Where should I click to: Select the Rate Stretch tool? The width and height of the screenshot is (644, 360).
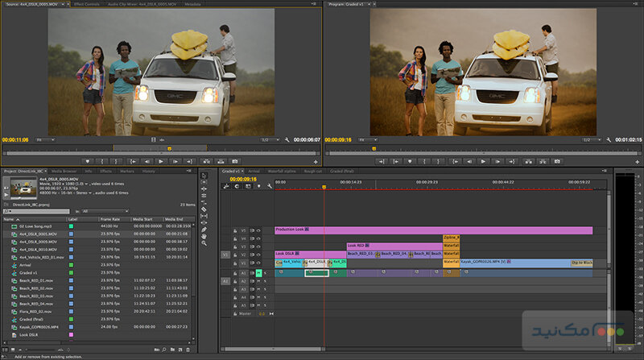(204, 202)
